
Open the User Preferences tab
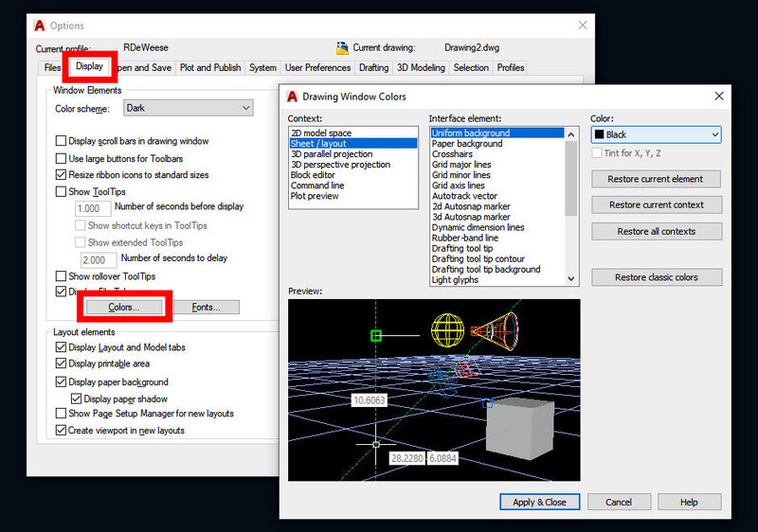click(317, 67)
